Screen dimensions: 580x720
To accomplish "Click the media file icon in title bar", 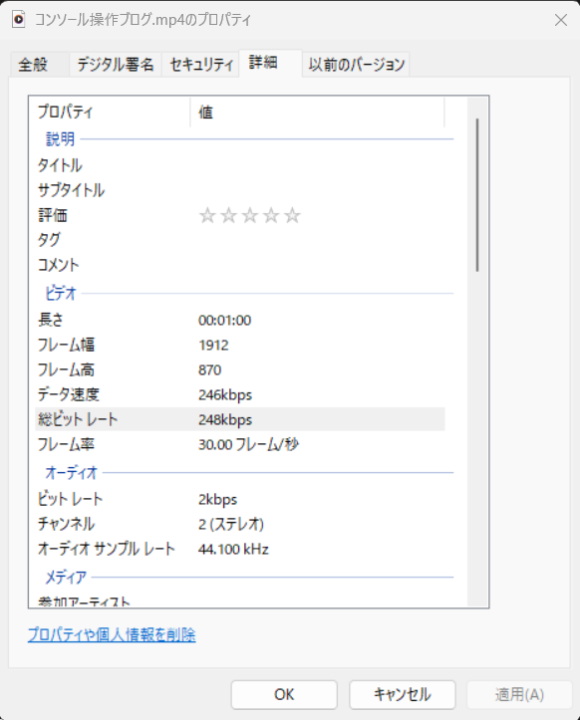I will point(19,20).
